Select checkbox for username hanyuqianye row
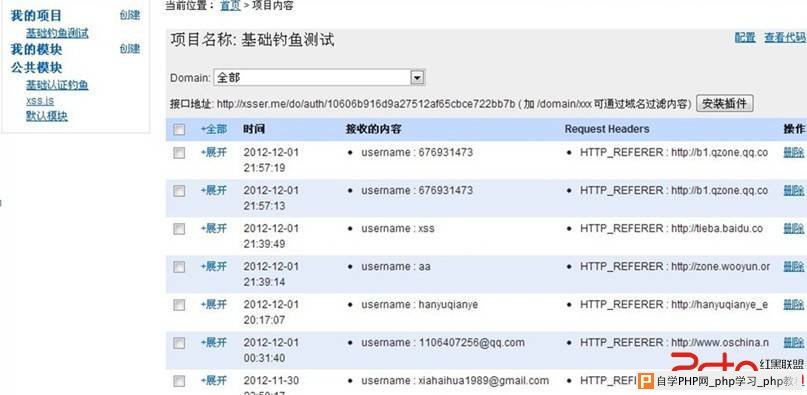807x395 pixels. pos(179,305)
